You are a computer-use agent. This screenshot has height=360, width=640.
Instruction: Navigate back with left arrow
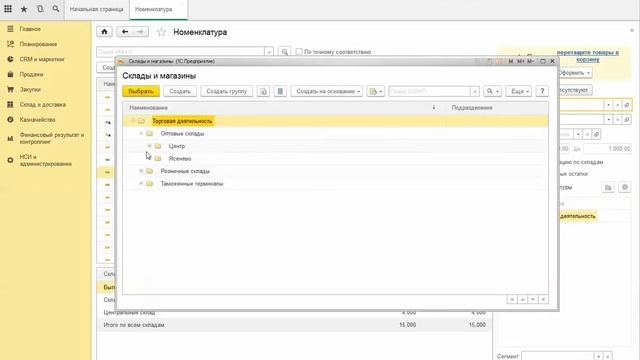[125, 32]
